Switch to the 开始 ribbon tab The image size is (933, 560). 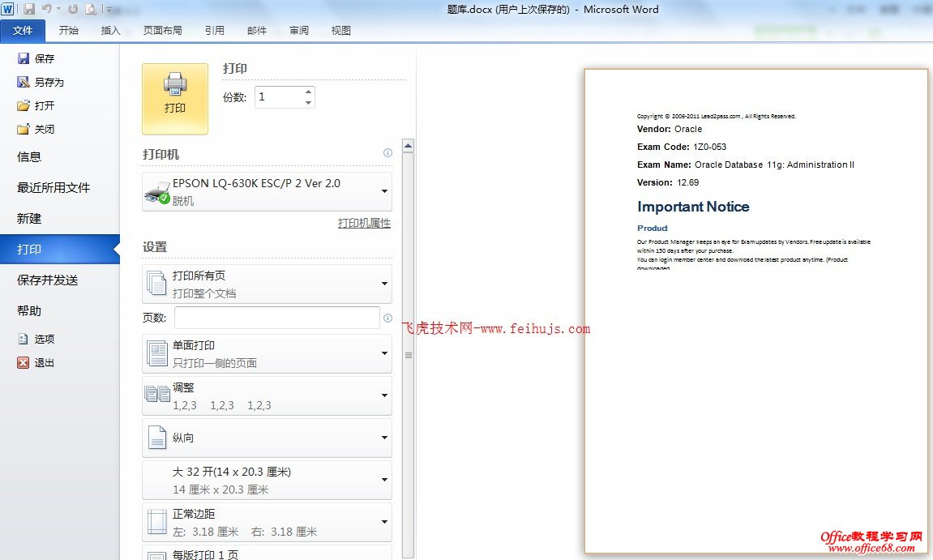tap(68, 30)
